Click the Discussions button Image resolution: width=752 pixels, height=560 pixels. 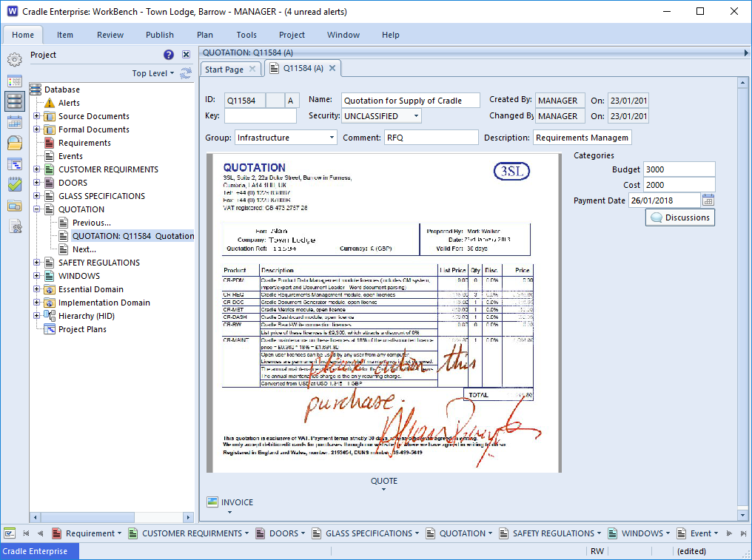click(680, 217)
